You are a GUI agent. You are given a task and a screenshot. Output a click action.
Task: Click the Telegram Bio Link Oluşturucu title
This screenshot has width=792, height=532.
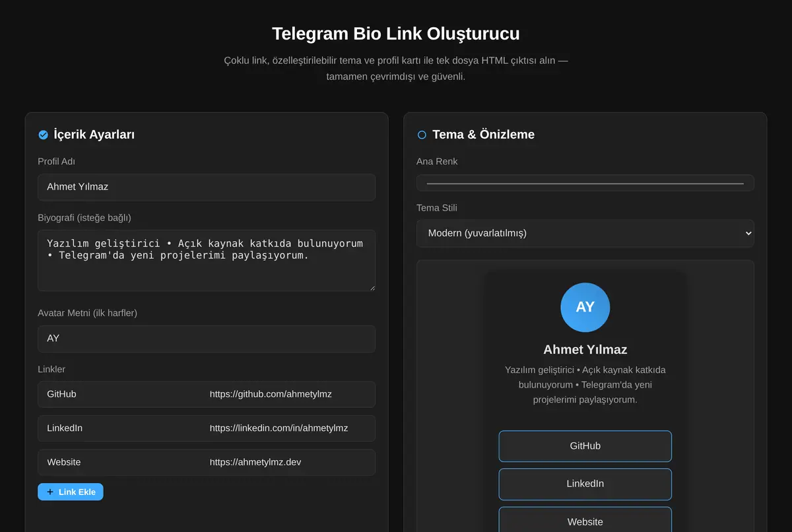pyautogui.click(x=396, y=34)
